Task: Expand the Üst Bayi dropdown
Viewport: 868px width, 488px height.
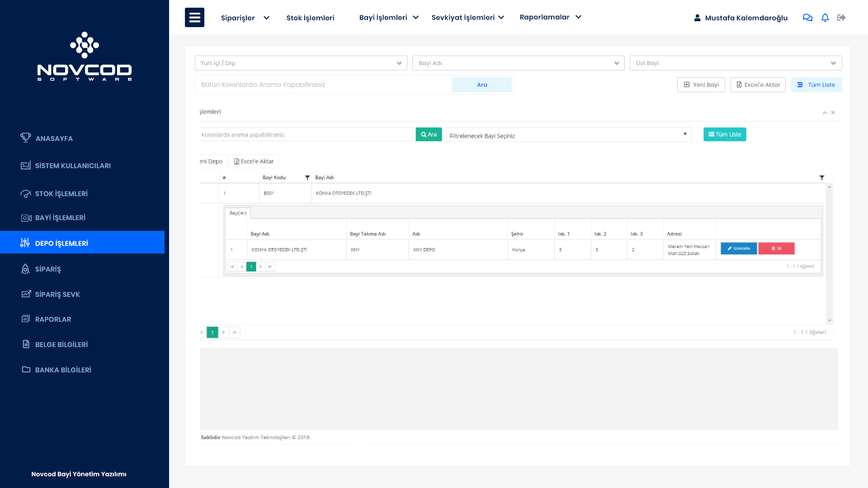Action: (736, 63)
